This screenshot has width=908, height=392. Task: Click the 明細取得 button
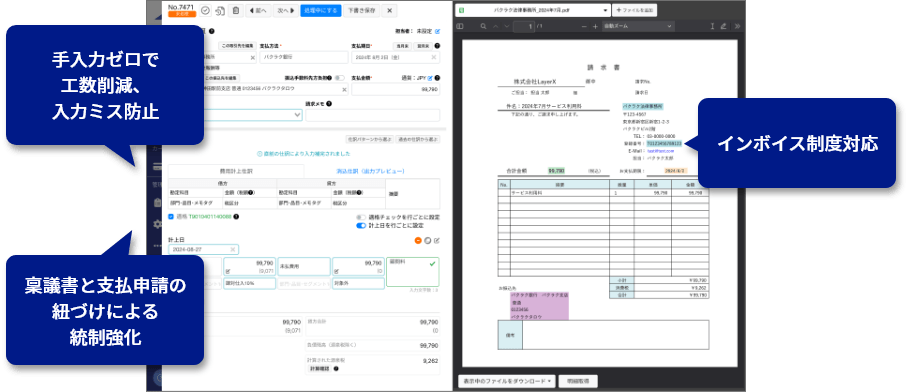pyautogui.click(x=578, y=382)
